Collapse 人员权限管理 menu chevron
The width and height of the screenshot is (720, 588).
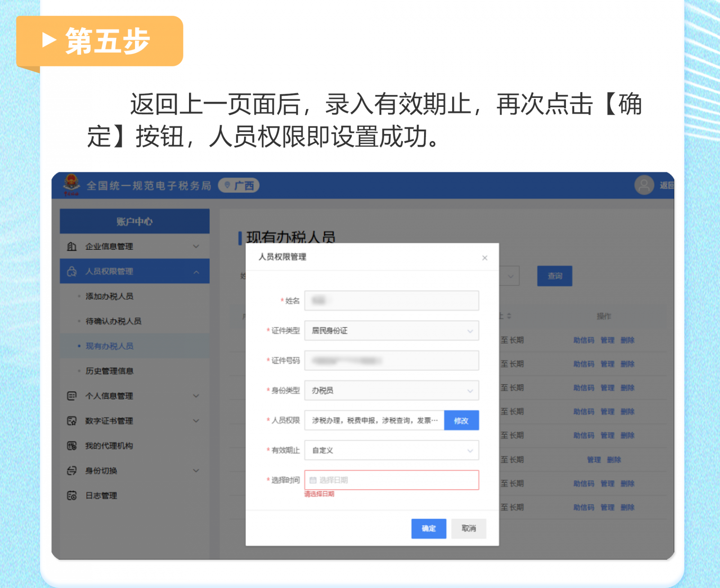tap(196, 271)
